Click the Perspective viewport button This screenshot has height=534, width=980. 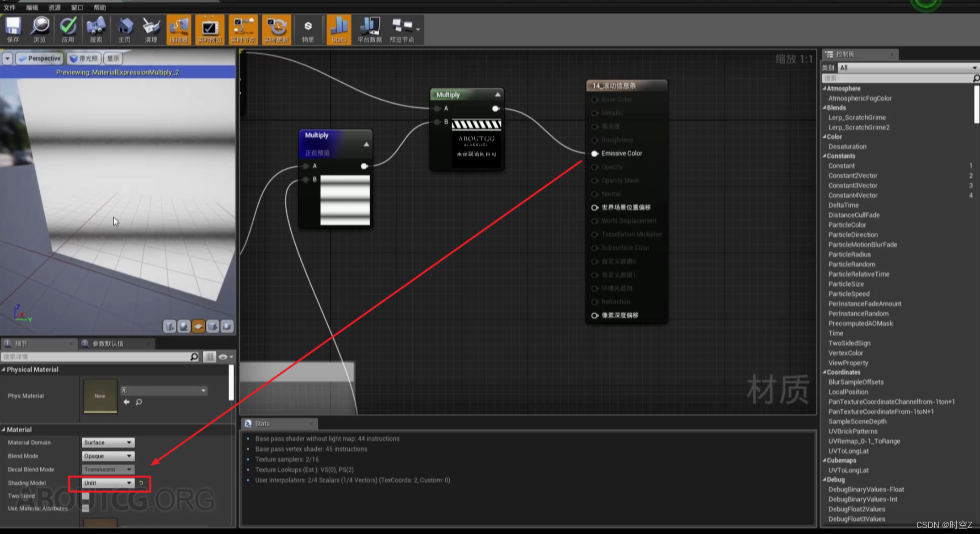(x=40, y=59)
